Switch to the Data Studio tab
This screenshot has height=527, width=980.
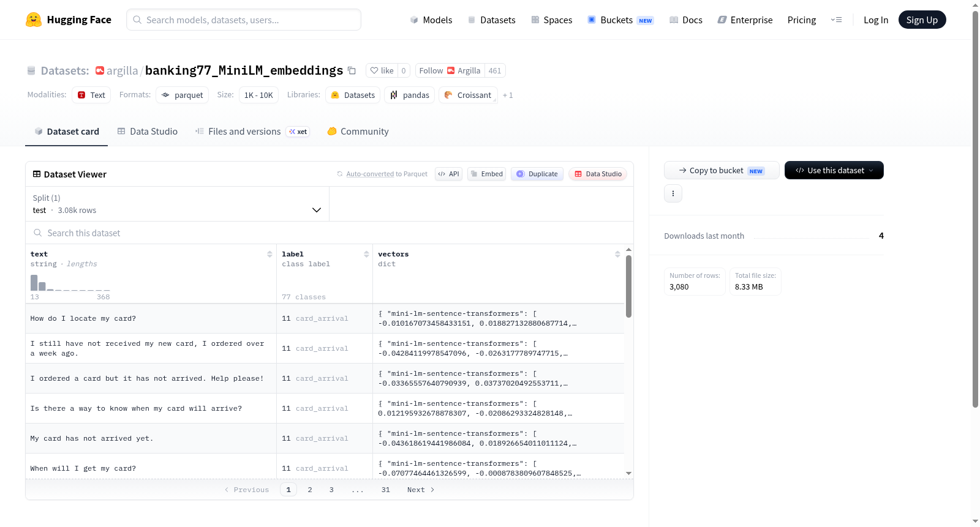[148, 132]
